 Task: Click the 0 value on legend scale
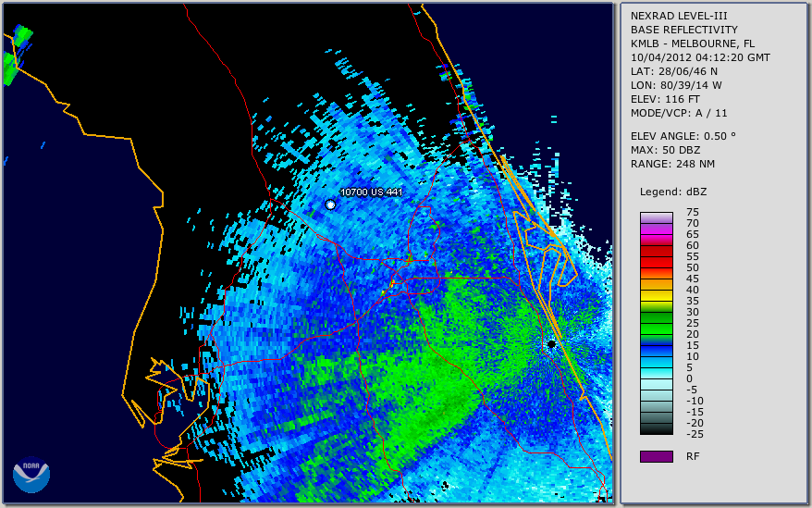(689, 378)
